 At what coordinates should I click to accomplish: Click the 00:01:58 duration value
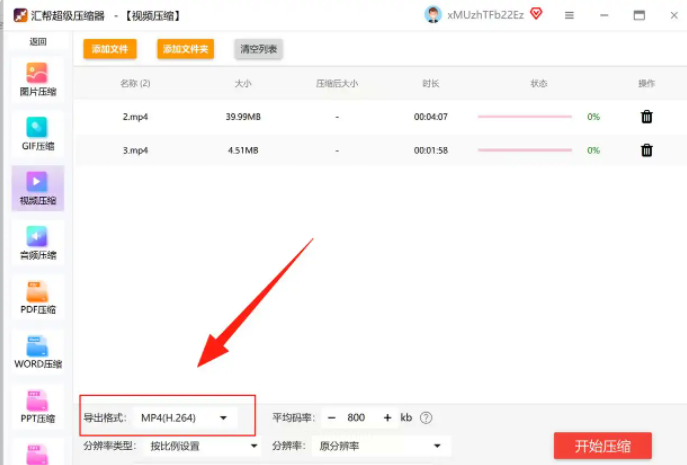[431, 150]
